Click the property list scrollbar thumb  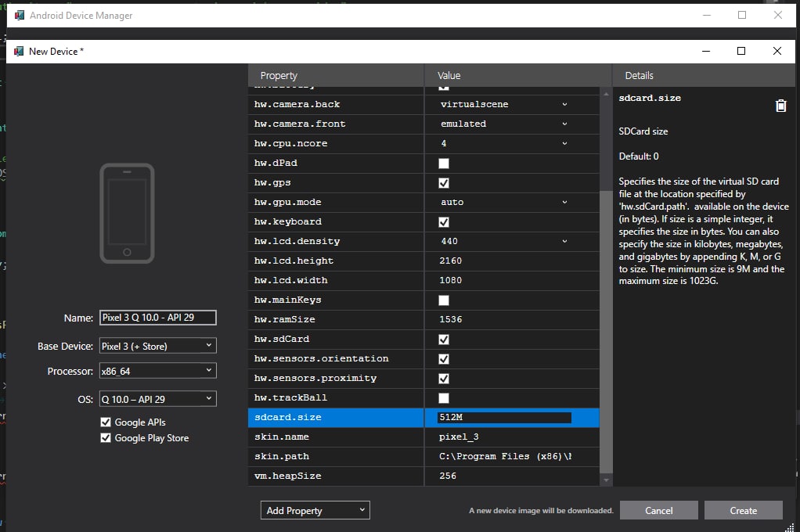(606, 332)
